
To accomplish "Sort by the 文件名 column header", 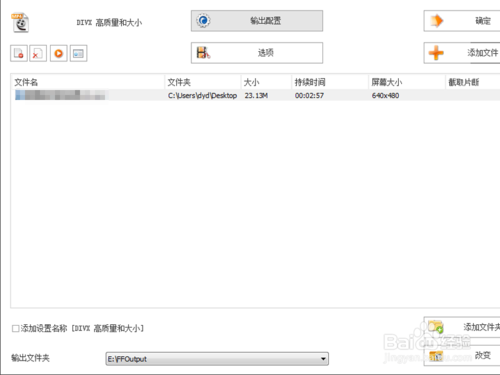I will click(x=88, y=82).
